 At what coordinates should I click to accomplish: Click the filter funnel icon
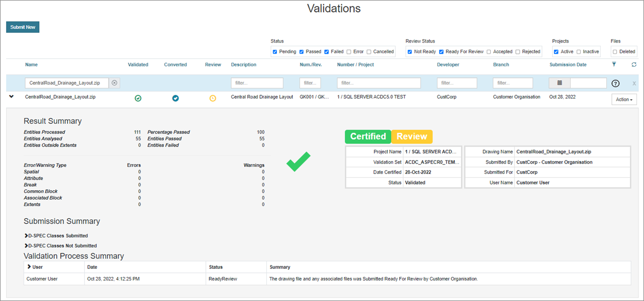614,64
